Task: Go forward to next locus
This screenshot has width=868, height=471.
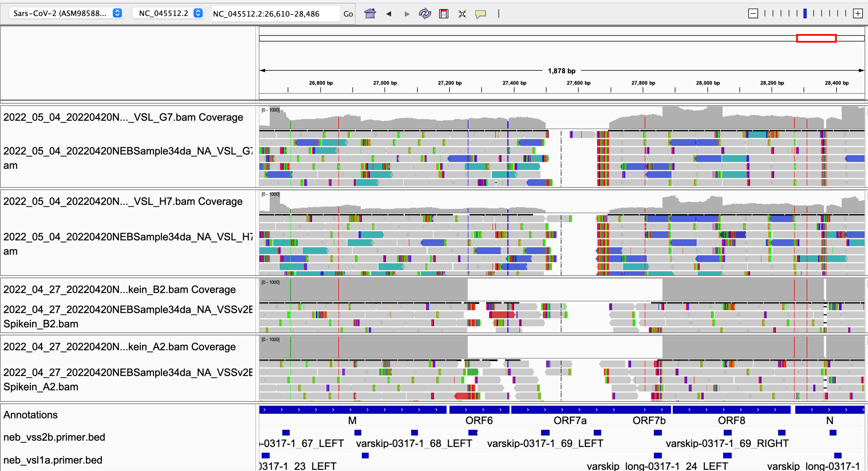Action: coord(407,14)
